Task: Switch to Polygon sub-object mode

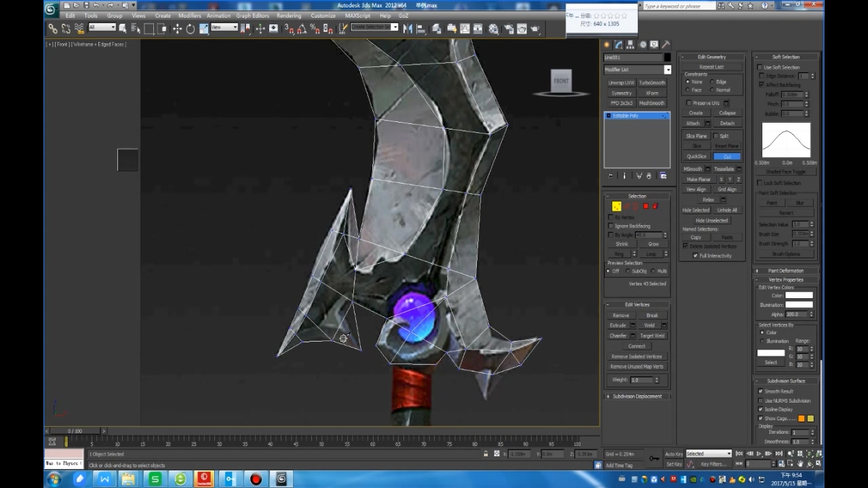Action: (x=646, y=206)
